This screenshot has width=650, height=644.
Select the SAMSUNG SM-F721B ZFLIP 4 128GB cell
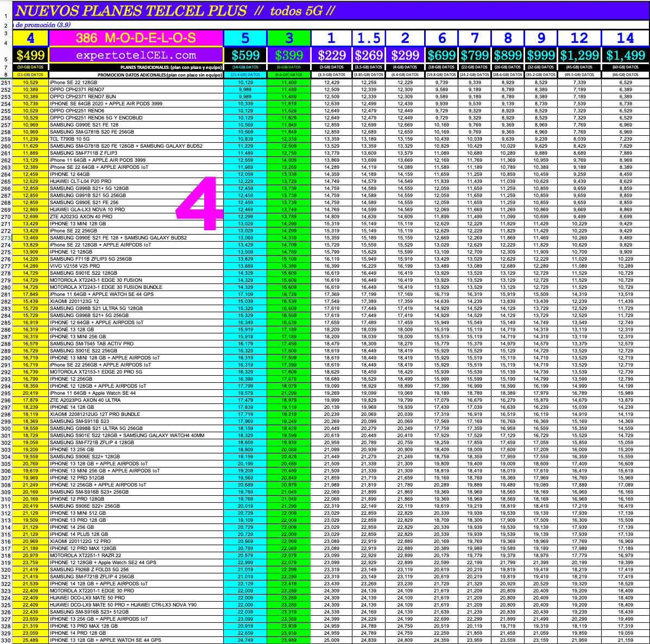(x=136, y=442)
